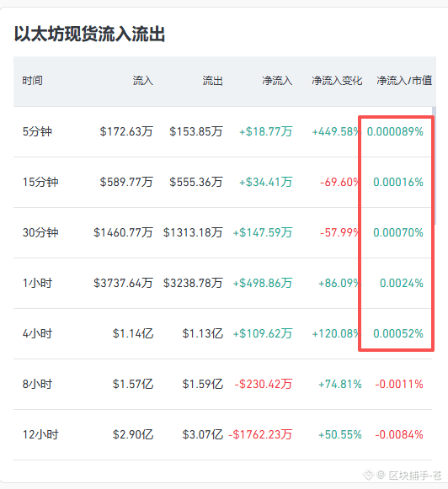Screen dimensions: 448x489
Task: Click change value -57.99%
Action: coord(339,232)
